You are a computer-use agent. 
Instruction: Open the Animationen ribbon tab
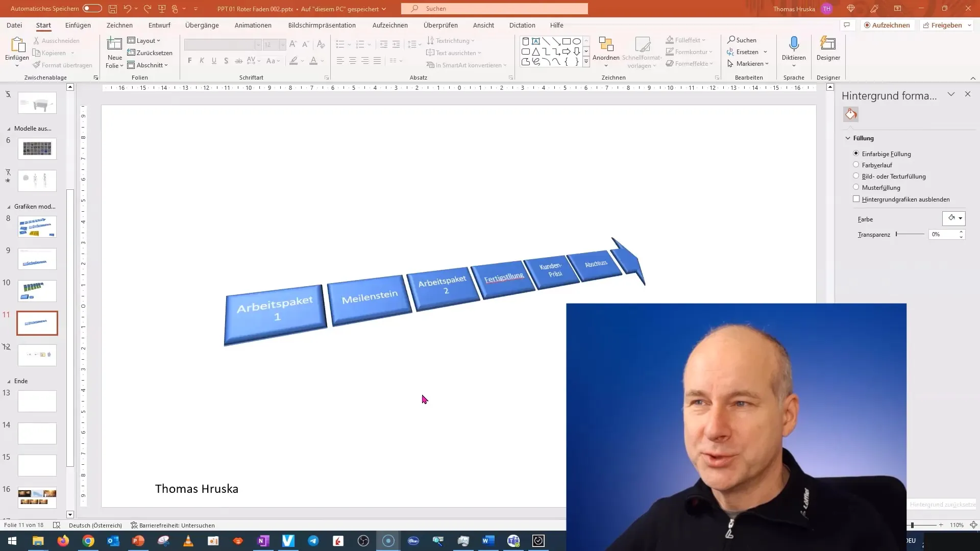click(253, 25)
